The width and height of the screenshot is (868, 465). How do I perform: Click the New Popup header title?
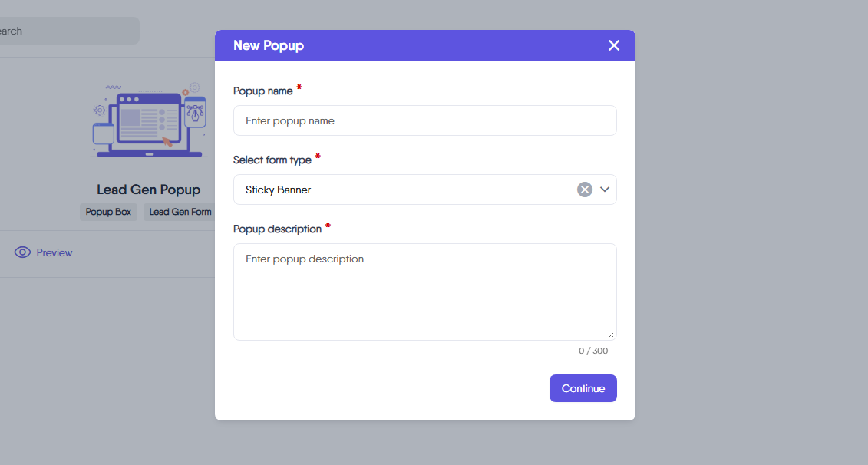point(269,45)
